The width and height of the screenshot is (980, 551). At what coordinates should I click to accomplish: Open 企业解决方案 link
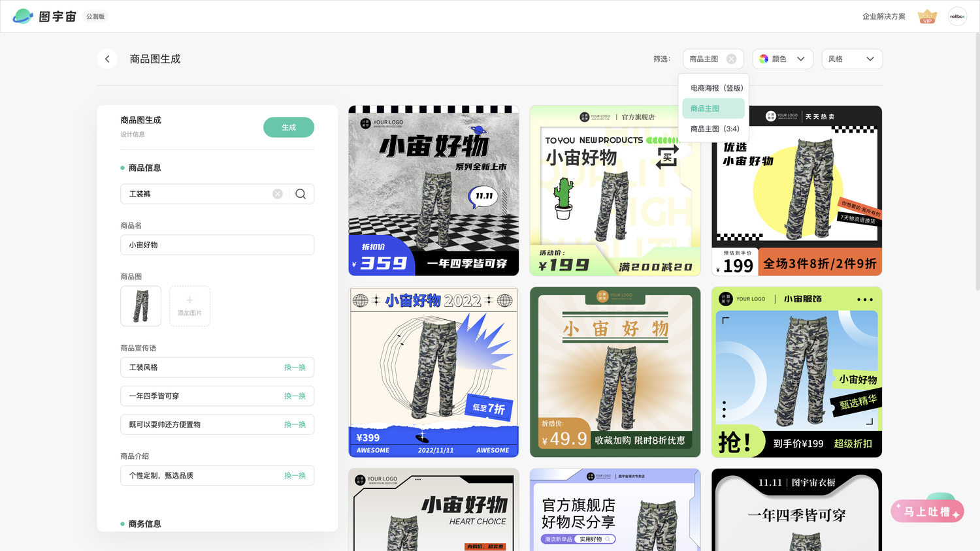tap(883, 16)
